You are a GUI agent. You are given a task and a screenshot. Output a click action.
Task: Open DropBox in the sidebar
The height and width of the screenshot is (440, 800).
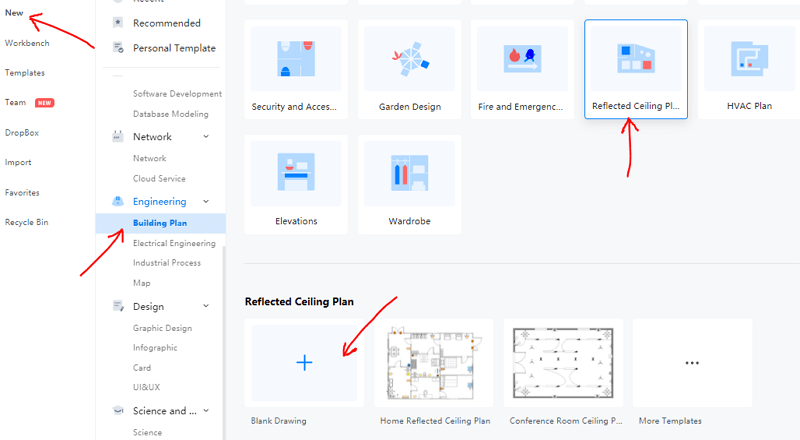(22, 132)
